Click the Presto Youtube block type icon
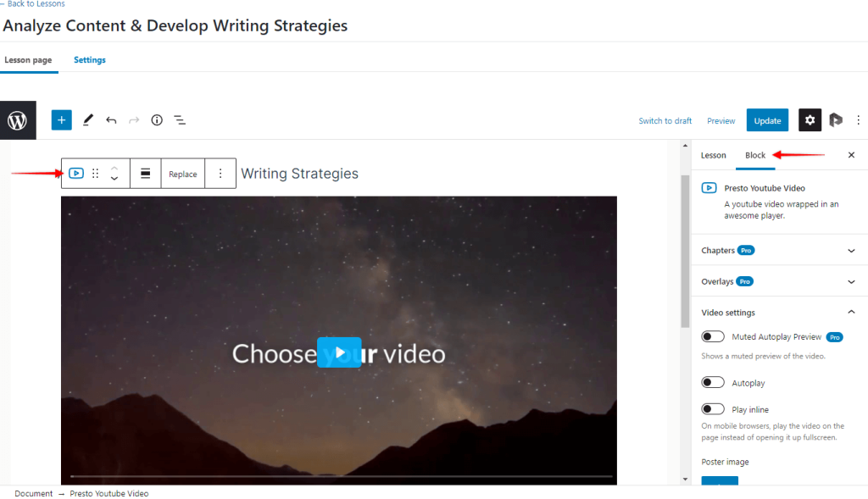Screen dimensions: 868x499 [x=76, y=174]
